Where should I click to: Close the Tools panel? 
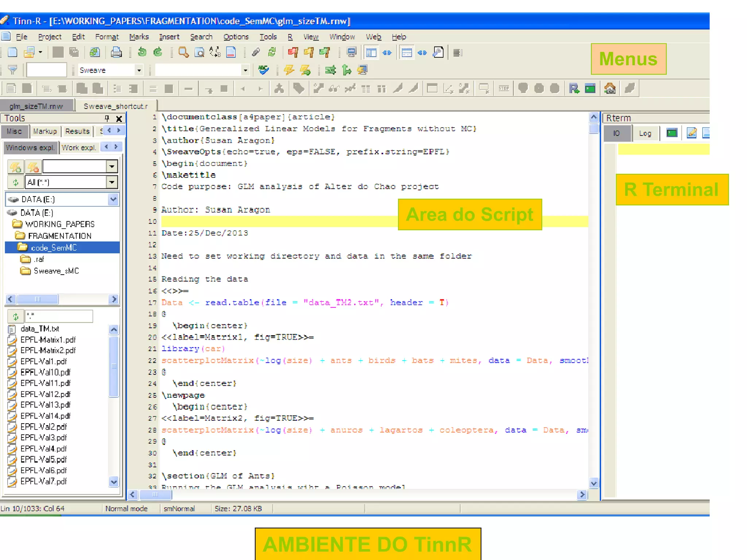point(119,118)
